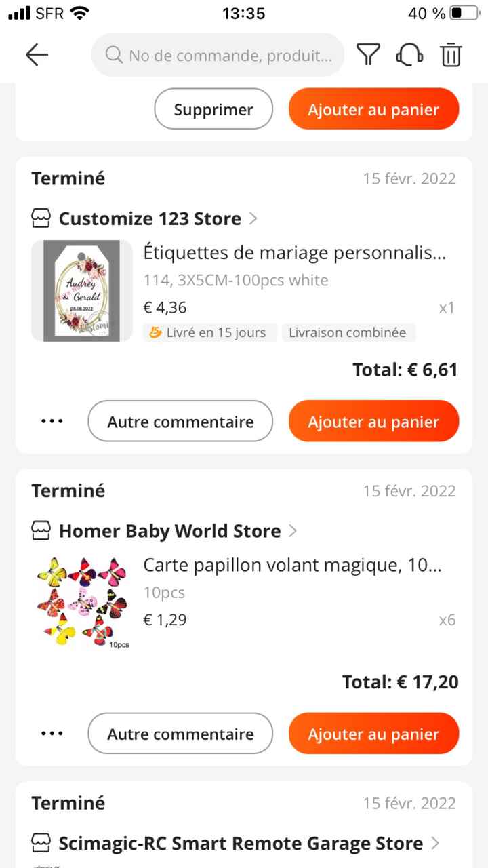Expand Customize 123 Store chevron
488x868 pixels.
point(253,218)
